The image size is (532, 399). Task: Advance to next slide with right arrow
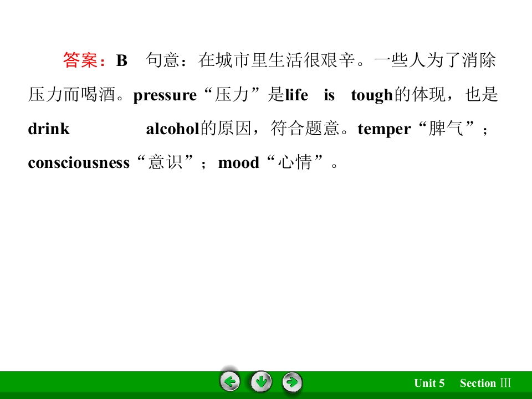pos(292,382)
